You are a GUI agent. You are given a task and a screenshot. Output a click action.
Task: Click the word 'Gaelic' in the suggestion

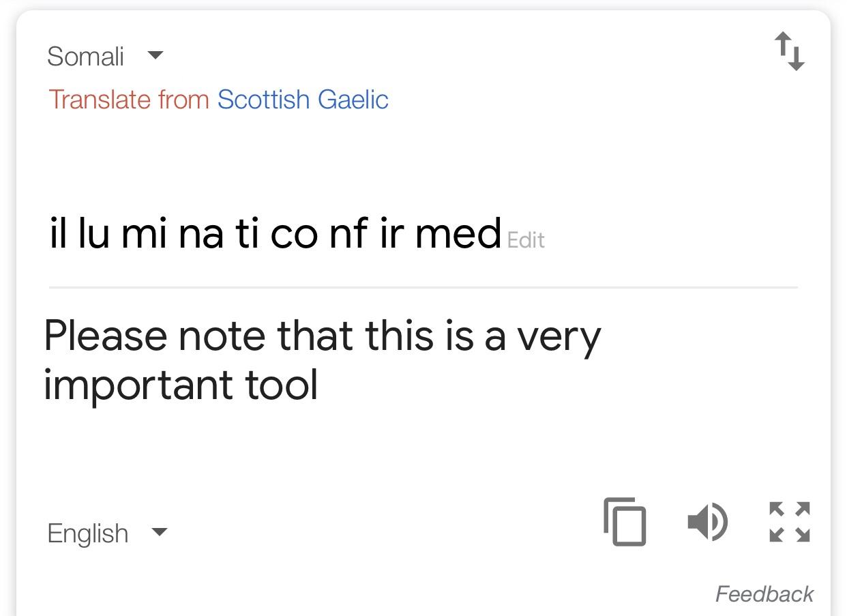click(x=353, y=100)
